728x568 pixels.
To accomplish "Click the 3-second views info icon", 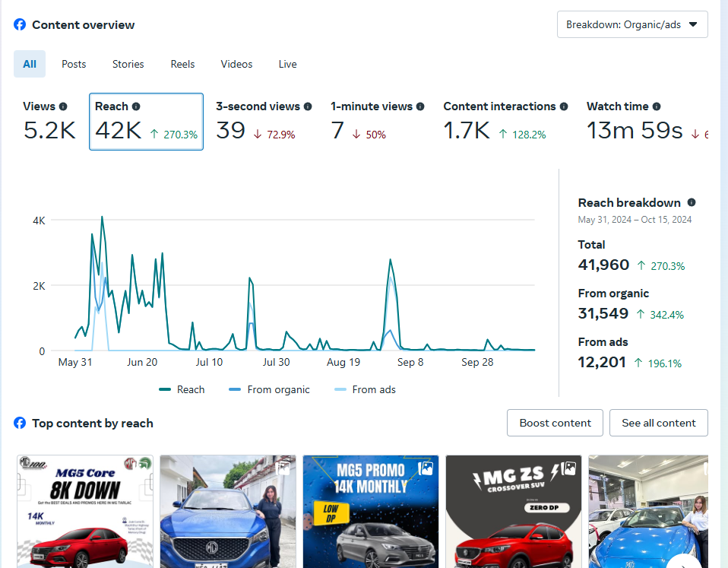I will point(308,106).
